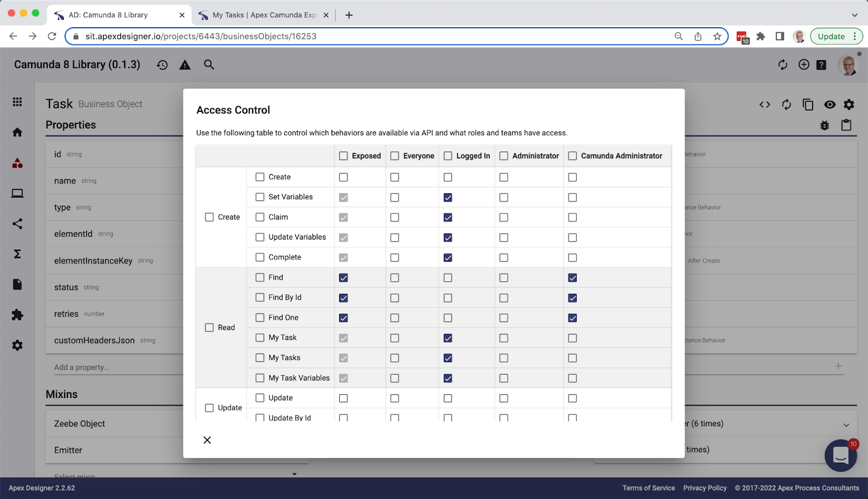The width and height of the screenshot is (868, 499).
Task: Open Terms of Service link
Action: 648,488
